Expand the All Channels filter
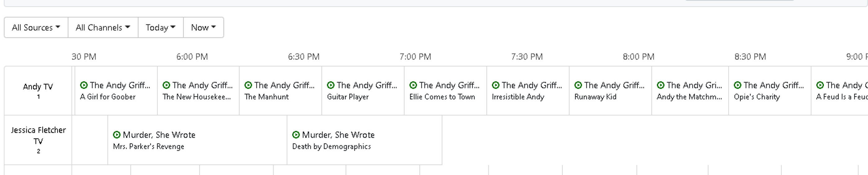Image resolution: width=868 pixels, height=175 pixels. click(103, 28)
